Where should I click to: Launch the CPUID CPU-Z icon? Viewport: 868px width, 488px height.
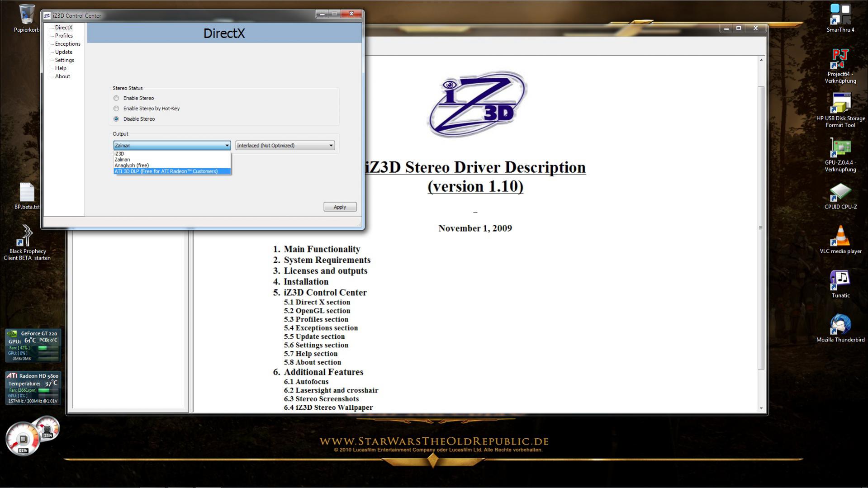click(x=840, y=196)
